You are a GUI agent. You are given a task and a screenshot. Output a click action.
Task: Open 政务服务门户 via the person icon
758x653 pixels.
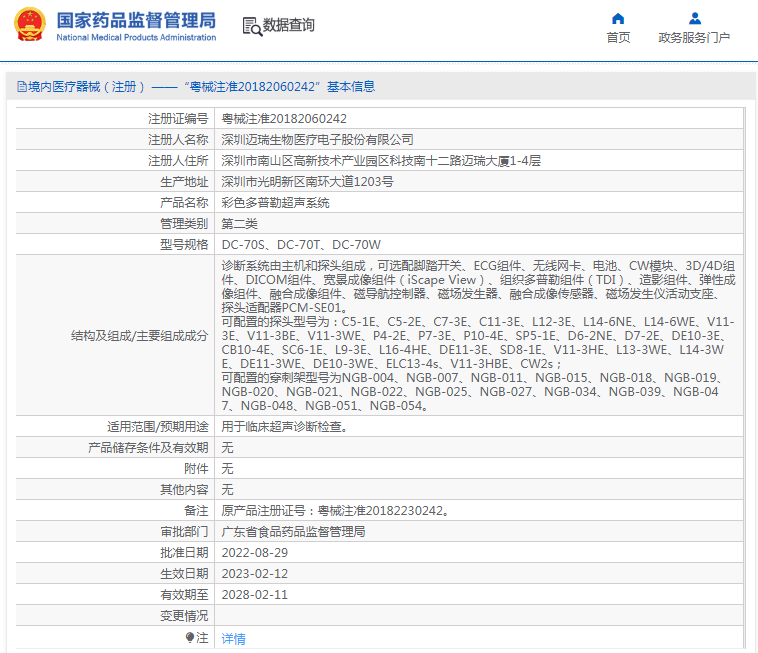695,18
